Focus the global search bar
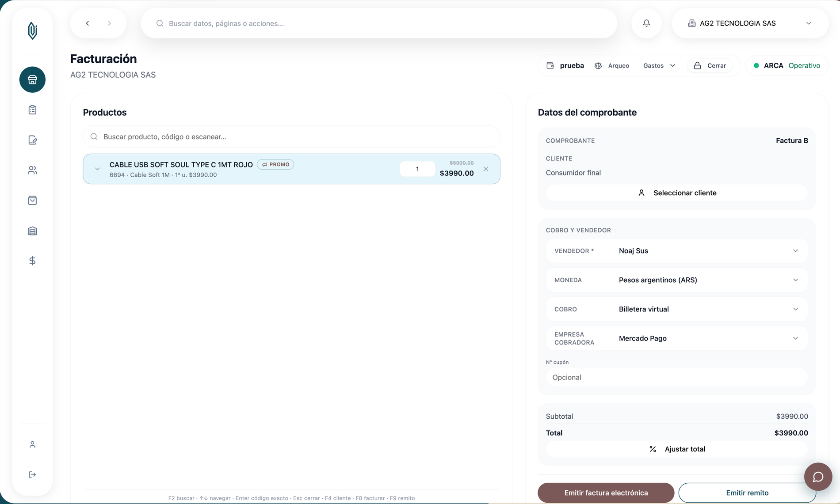The height and width of the screenshot is (504, 840). pos(379,23)
